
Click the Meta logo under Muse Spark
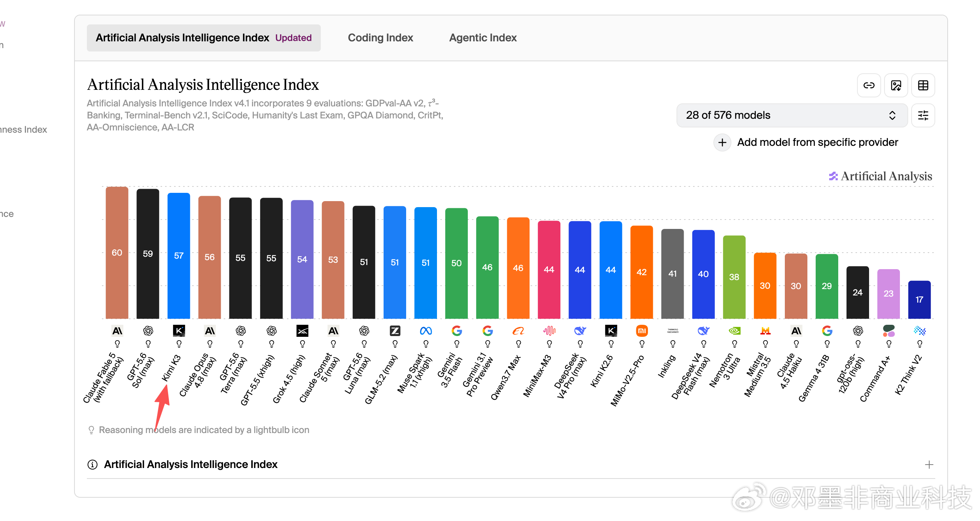click(x=426, y=331)
